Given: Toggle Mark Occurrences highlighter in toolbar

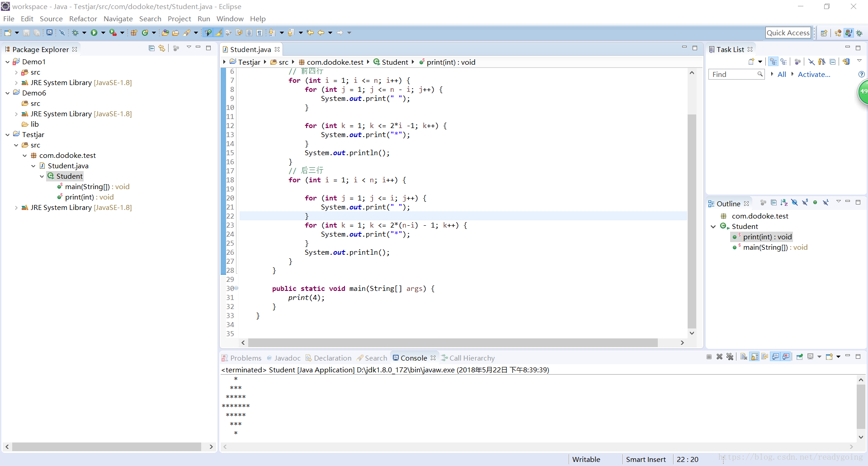Looking at the screenshot, I should 219,33.
